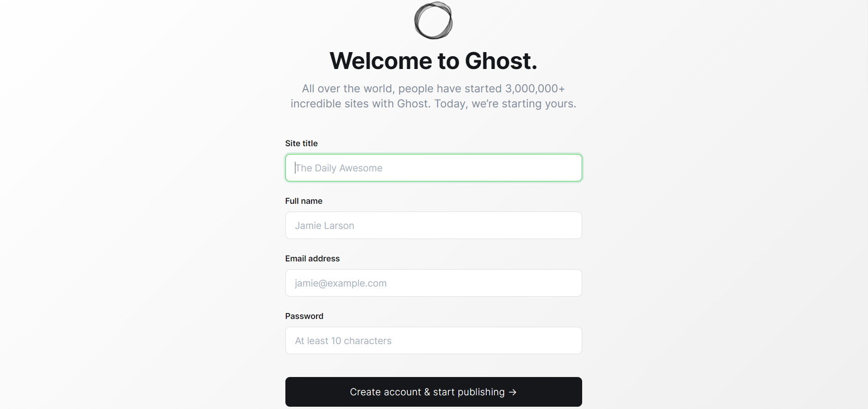Screen dimensions: 868x409
Task: Click the arrow icon on the Create account button
Action: tap(513, 392)
